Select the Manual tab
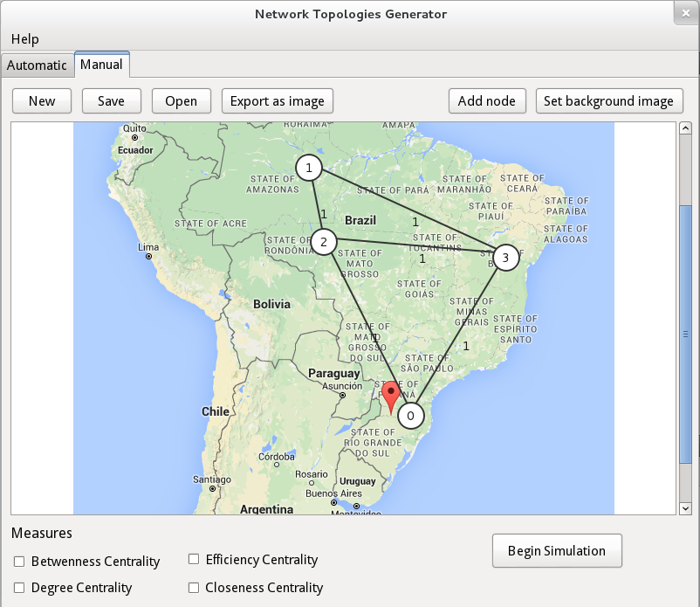The height and width of the screenshot is (607, 700). 102,65
